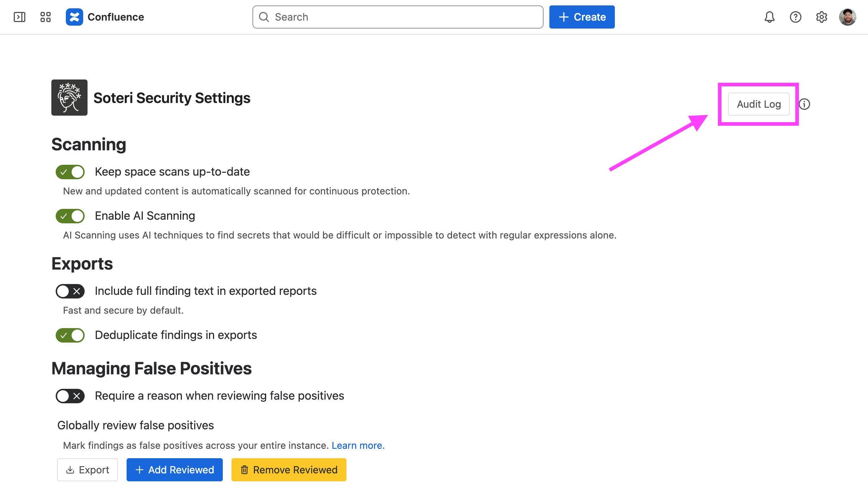The image size is (868, 490).
Task: Click Add Reviewed button
Action: coord(175,470)
